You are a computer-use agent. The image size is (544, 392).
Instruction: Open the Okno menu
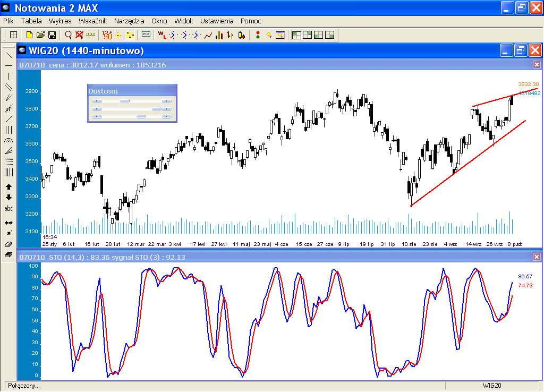(x=159, y=21)
